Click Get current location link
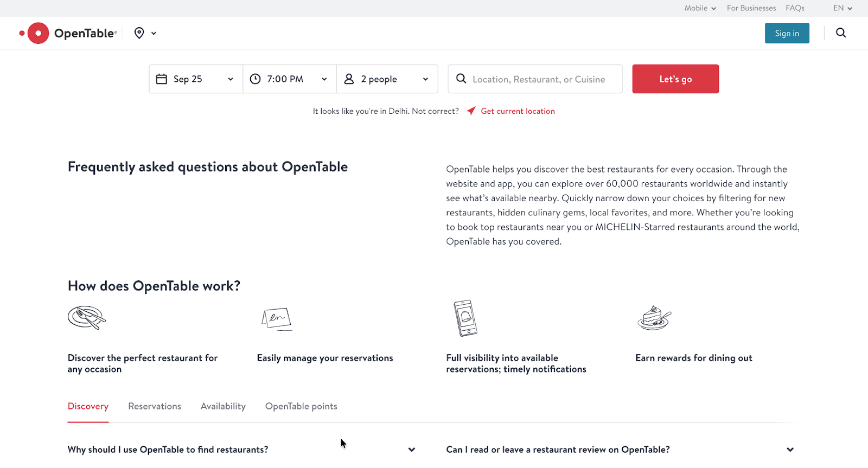The image size is (868, 468). 518,111
